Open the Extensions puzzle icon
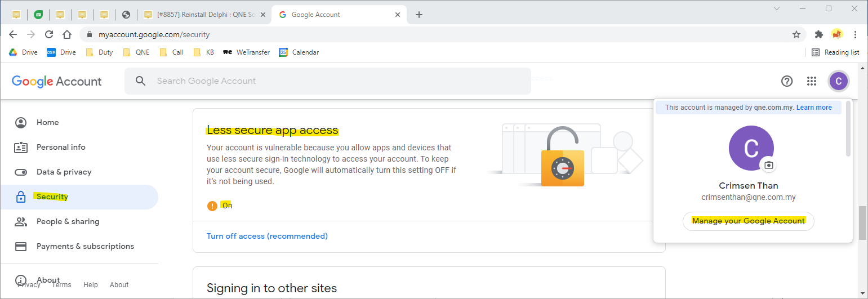 point(819,34)
